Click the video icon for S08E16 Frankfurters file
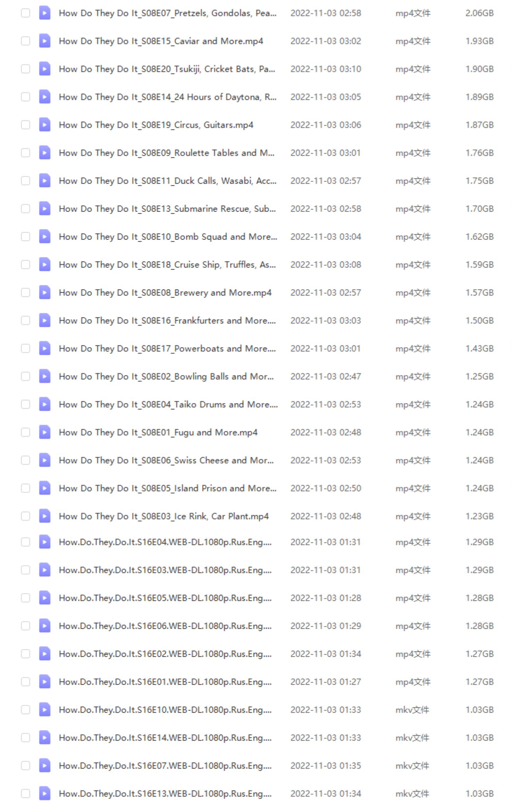Viewport: 525px width, 812px height. point(44,321)
